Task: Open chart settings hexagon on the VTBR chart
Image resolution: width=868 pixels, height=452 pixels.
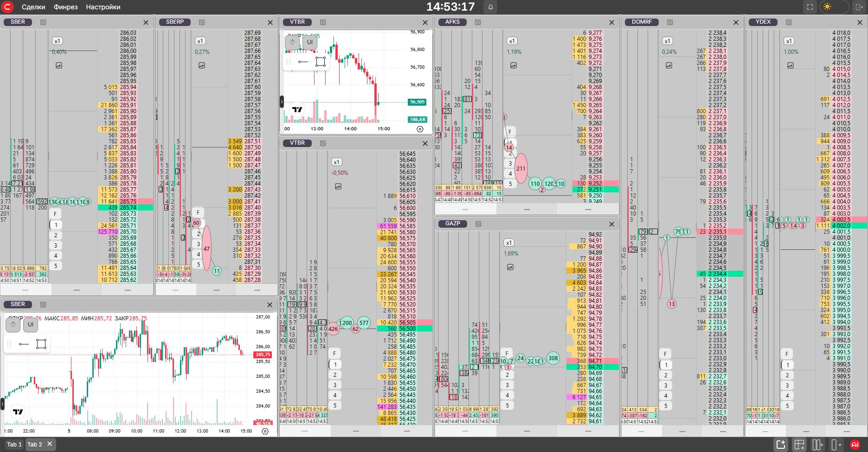Action: click(420, 129)
